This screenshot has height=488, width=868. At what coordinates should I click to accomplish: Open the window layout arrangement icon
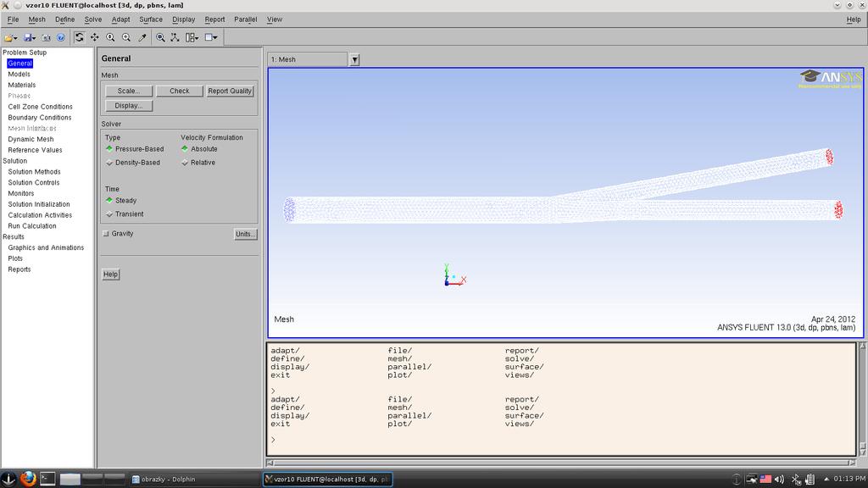[x=192, y=37]
